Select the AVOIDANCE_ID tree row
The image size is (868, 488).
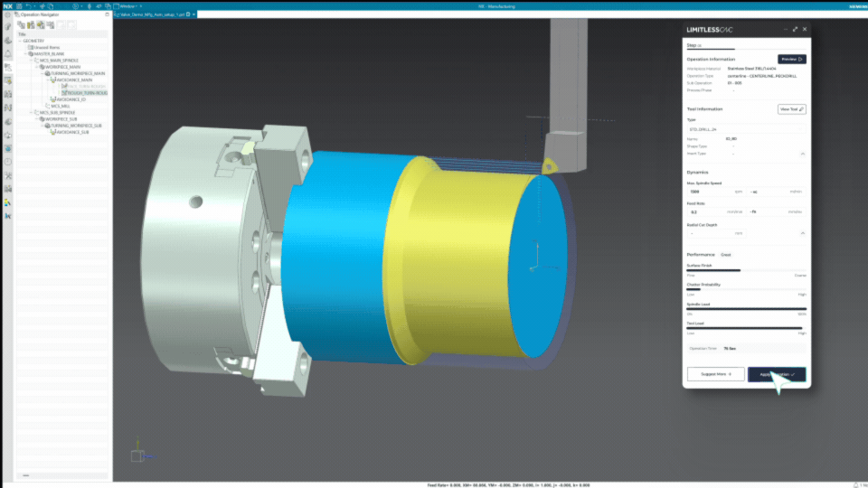pyautogui.click(x=68, y=99)
